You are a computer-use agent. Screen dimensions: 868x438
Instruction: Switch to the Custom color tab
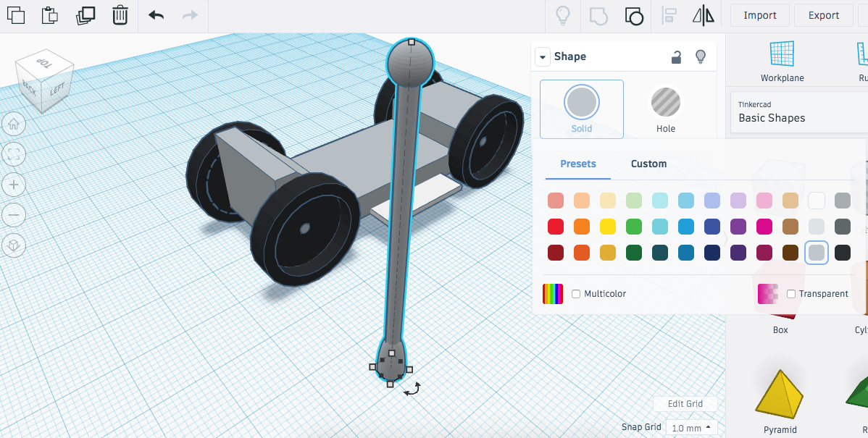coord(648,164)
